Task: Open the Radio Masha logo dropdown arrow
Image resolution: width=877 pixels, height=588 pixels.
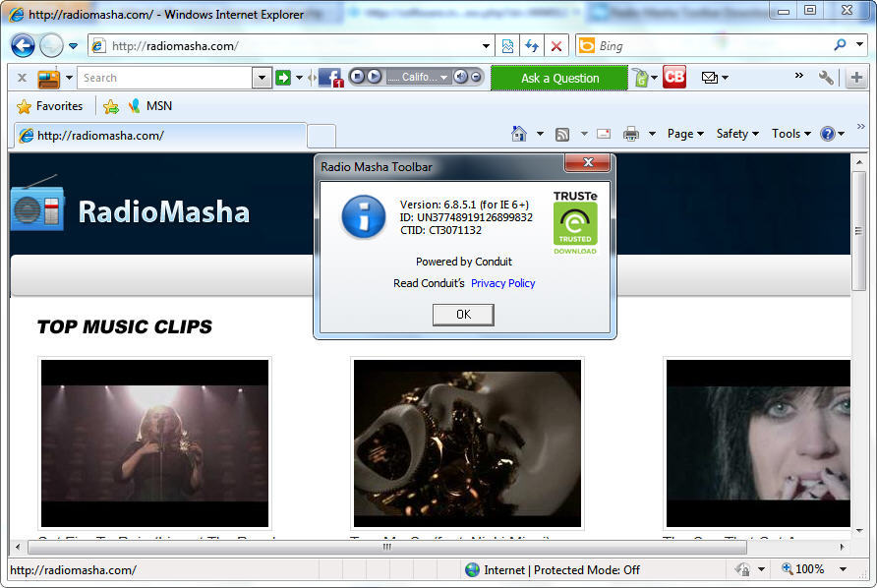Action: pyautogui.click(x=69, y=78)
